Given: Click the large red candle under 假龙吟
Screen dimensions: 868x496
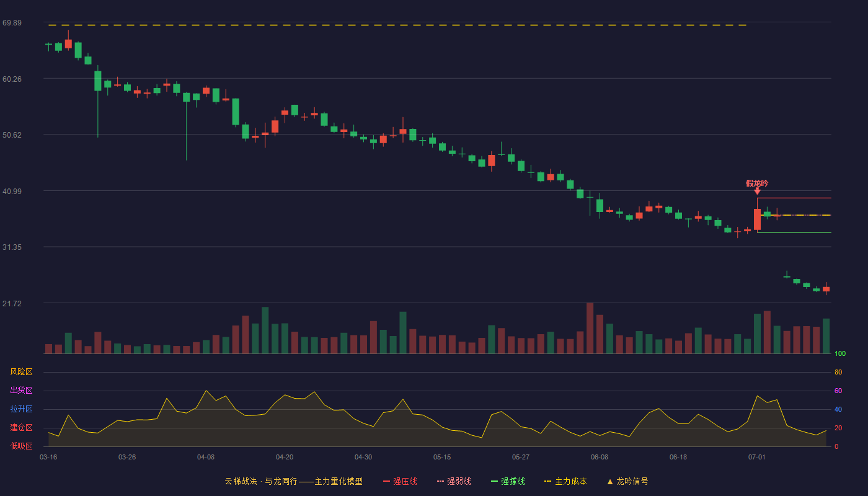Looking at the screenshot, I should 757,219.
